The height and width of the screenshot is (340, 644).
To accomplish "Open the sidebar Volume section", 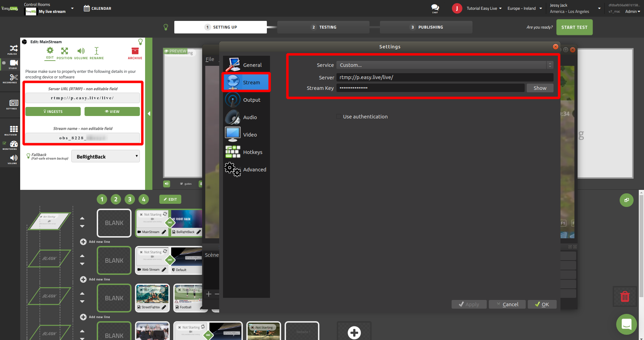I will [x=13, y=159].
